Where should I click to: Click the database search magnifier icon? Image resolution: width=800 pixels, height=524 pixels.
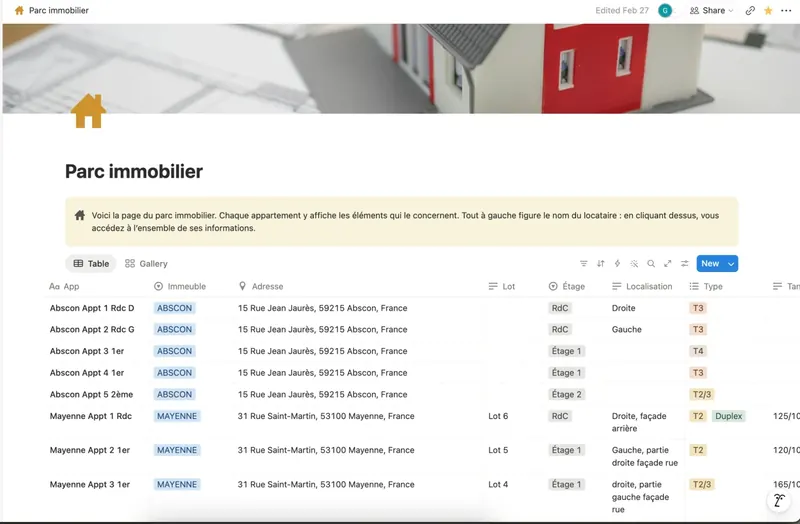coord(651,263)
